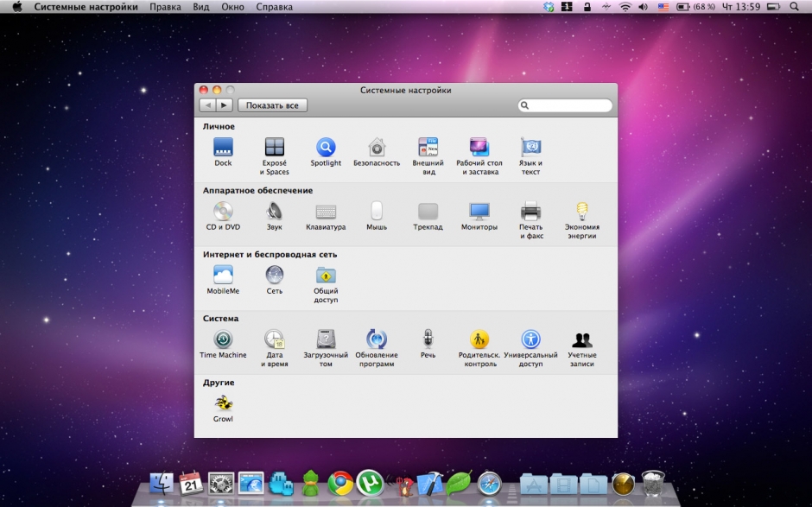This screenshot has width=812, height=507.
Task: Click System Preferences gear in Dock
Action: (x=221, y=484)
